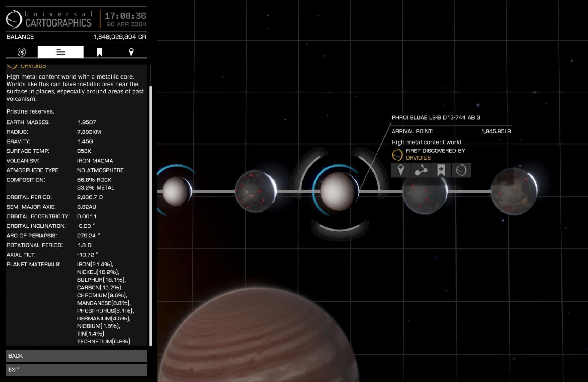Click the arrival point value 1,945.95LS

coord(496,131)
